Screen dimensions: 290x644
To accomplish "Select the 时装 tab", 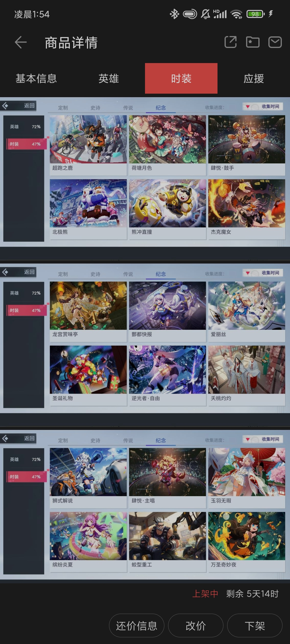I will pos(181,78).
